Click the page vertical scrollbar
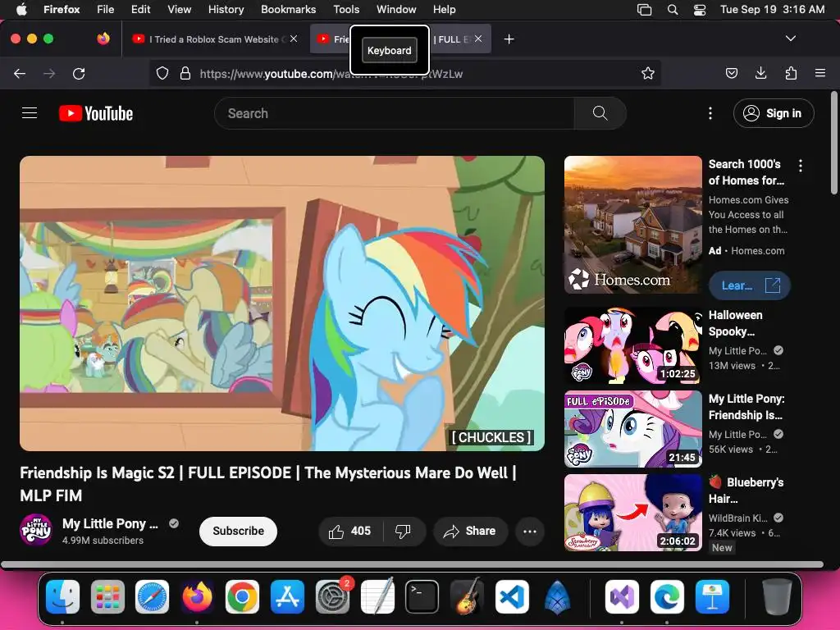This screenshot has width=840, height=630. click(834, 144)
